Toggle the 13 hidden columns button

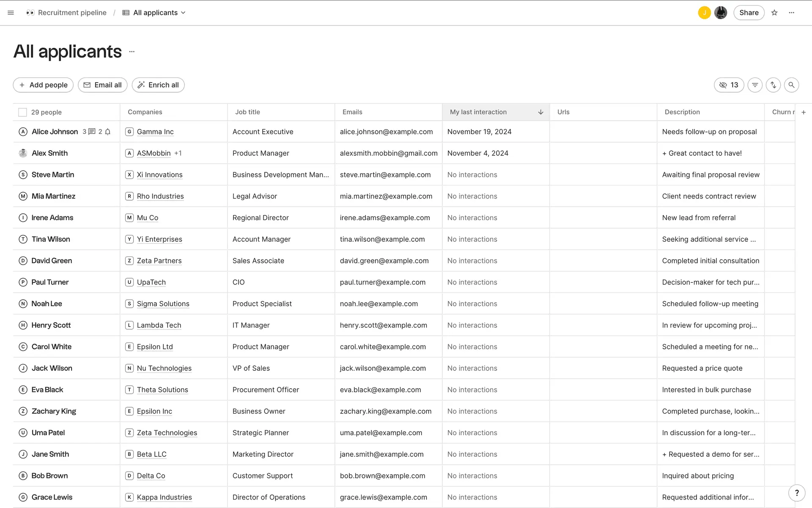tap(729, 85)
